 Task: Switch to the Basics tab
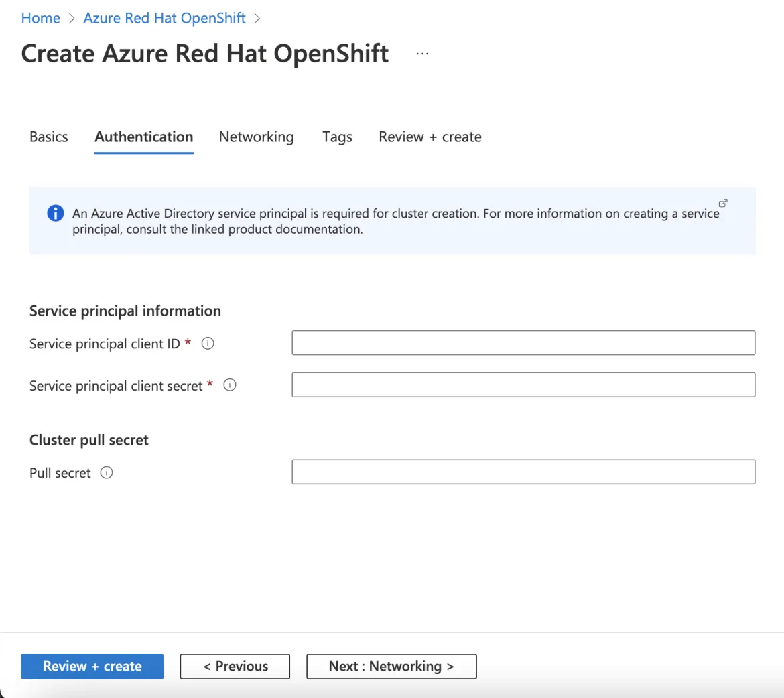tap(48, 137)
